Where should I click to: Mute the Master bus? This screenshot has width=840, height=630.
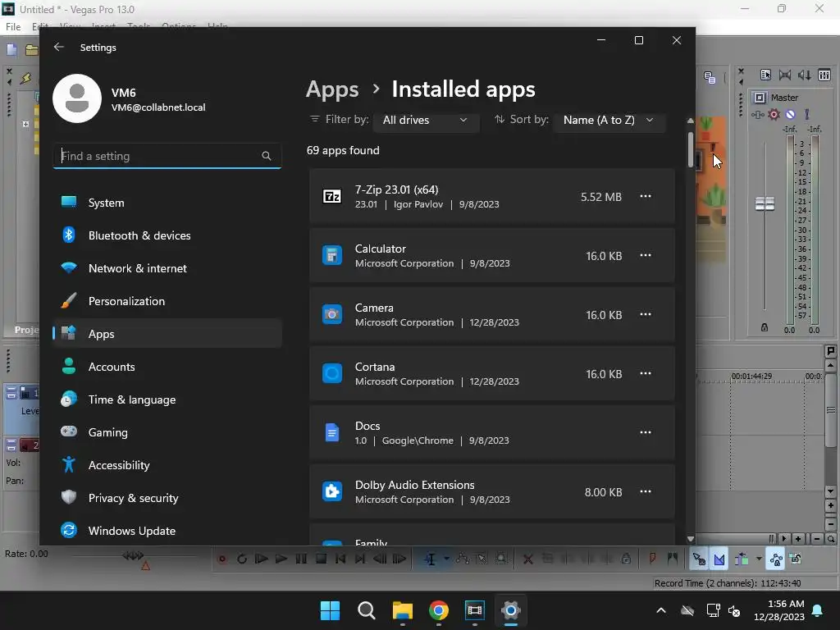click(x=790, y=114)
